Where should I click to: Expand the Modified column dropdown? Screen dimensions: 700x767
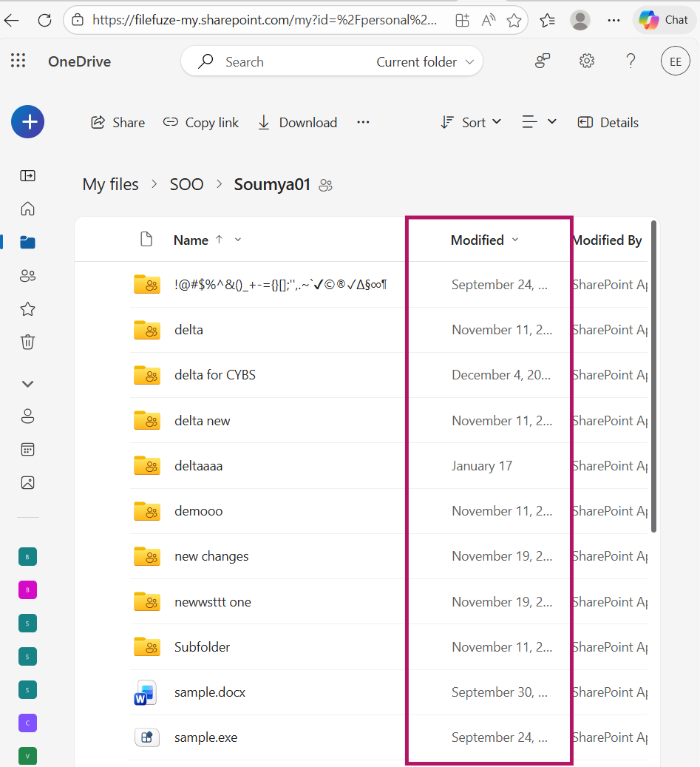(x=515, y=240)
